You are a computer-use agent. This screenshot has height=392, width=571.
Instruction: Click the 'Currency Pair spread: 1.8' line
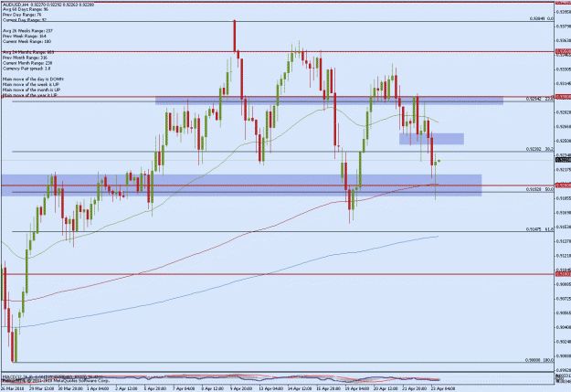(26, 69)
